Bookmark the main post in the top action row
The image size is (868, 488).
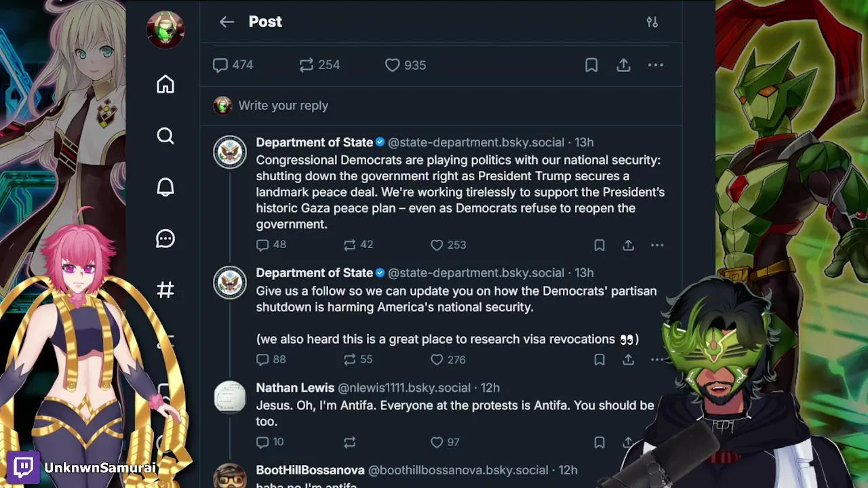pos(591,65)
